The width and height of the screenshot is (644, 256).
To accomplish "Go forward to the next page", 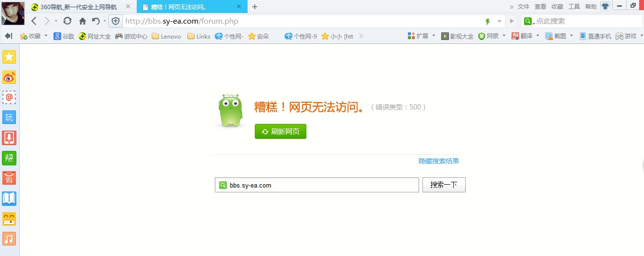I will [x=47, y=21].
